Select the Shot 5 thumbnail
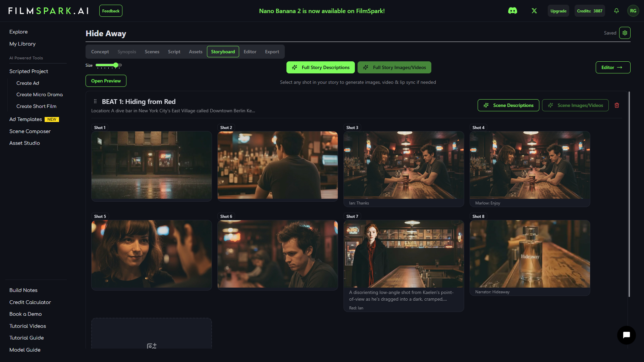644x362 pixels. tap(151, 255)
